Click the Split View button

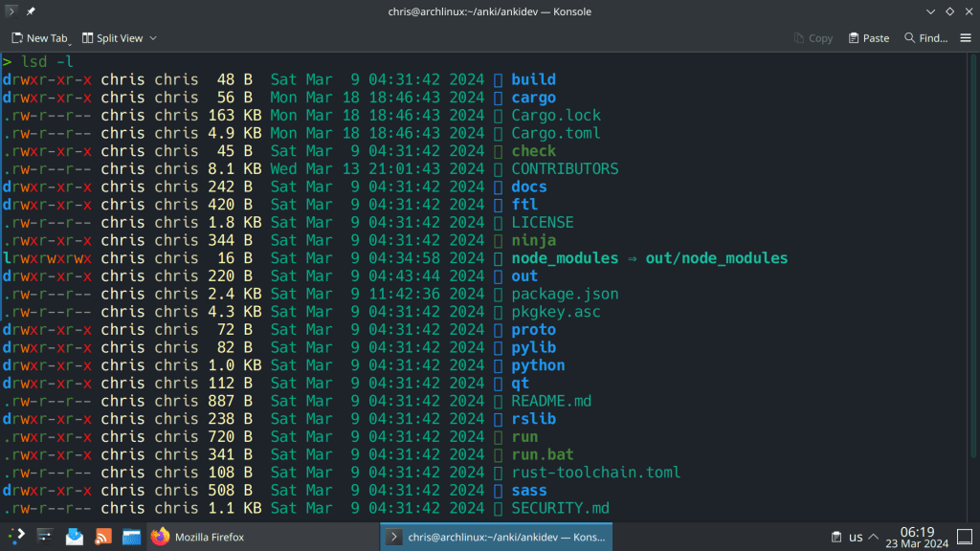pos(112,38)
